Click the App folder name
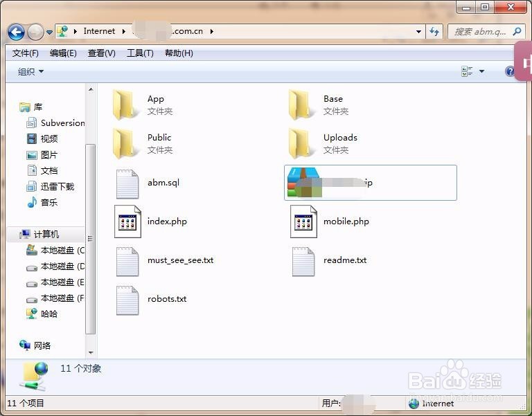532x416 pixels. click(156, 99)
